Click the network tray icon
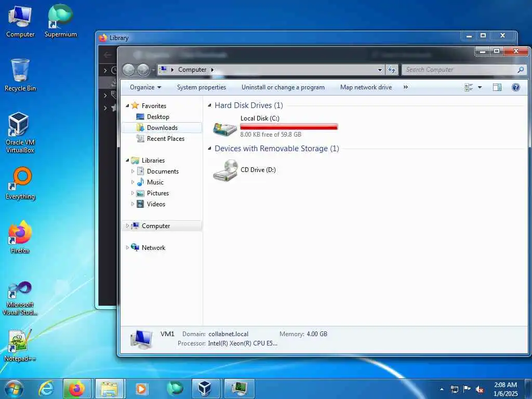The image size is (532, 399). (x=454, y=389)
